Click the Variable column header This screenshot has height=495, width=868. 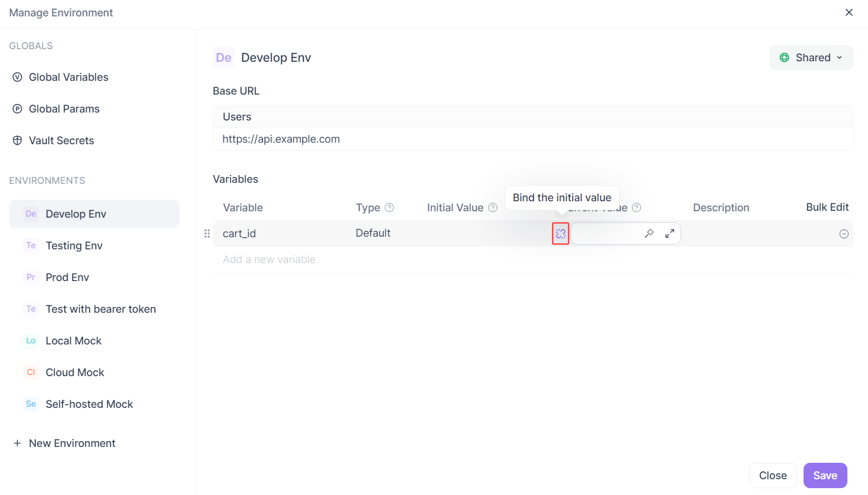point(243,208)
